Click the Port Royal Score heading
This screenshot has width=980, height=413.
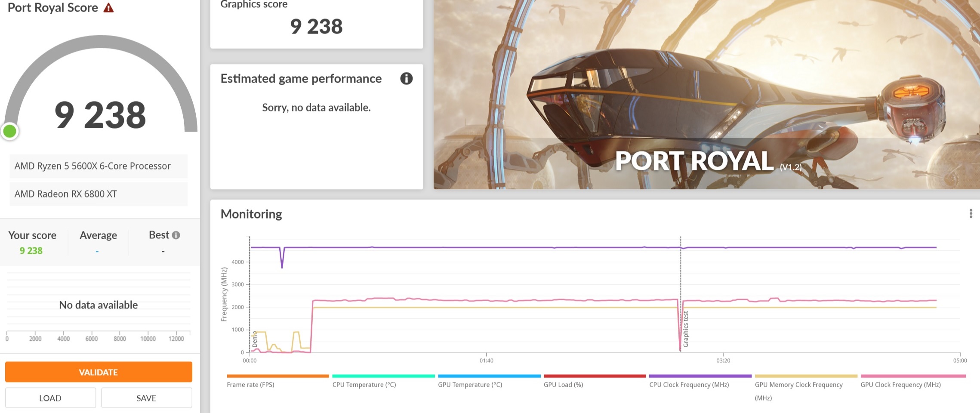[x=52, y=8]
